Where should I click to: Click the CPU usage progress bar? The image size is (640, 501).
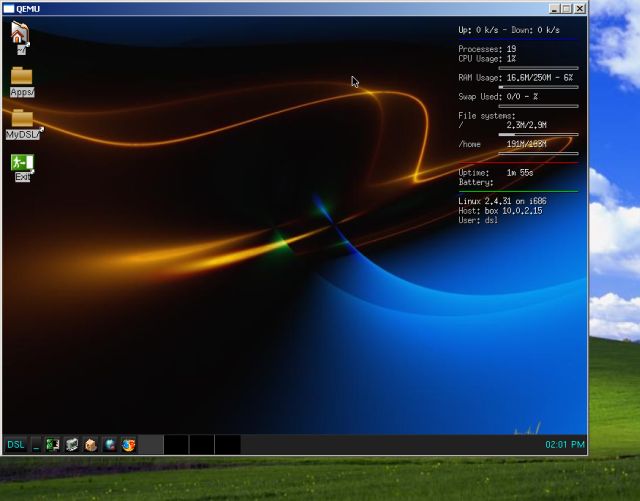(x=538, y=68)
